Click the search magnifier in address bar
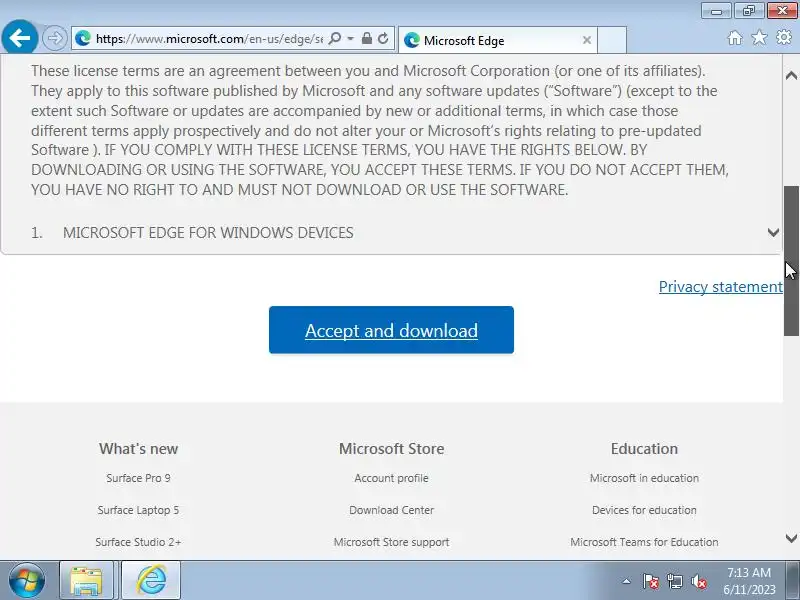 (335, 38)
